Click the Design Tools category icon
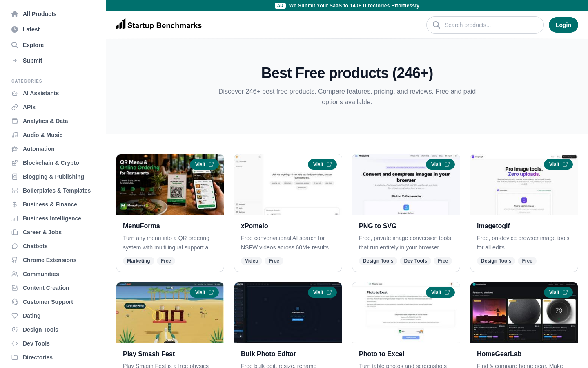 click(x=15, y=330)
